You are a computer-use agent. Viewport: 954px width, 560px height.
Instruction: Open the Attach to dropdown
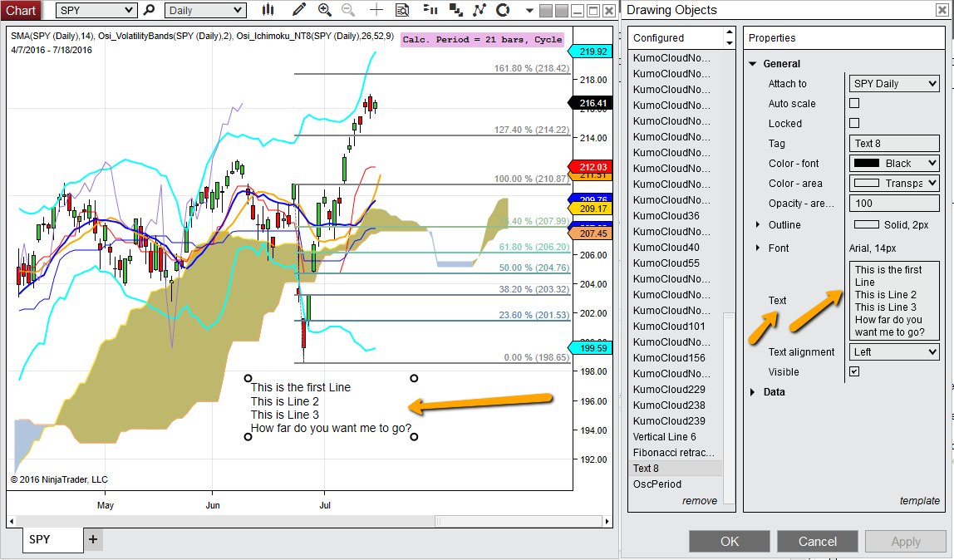coord(894,84)
